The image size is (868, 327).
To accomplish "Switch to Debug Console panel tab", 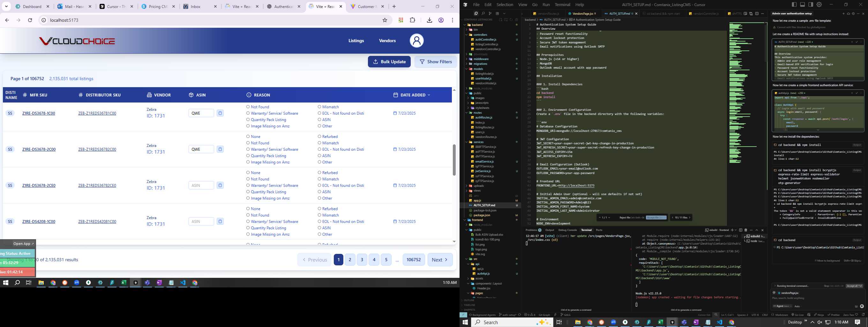I will pos(567,230).
